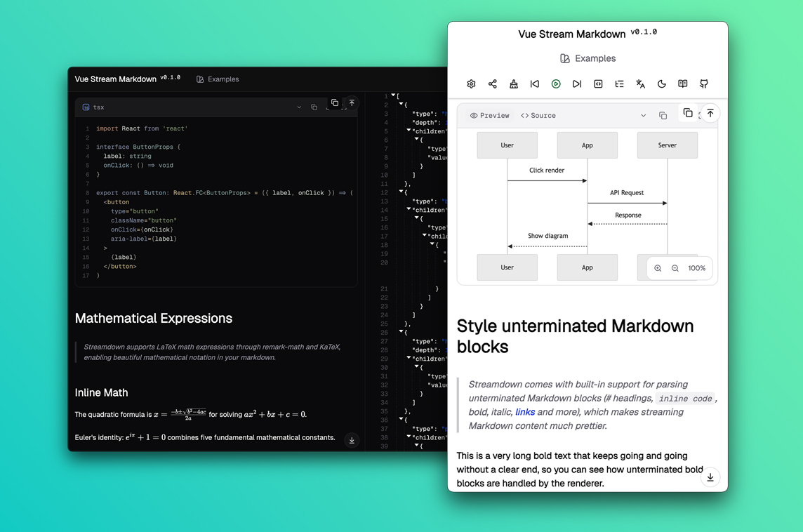Click the share icon in the toolbar

point(493,84)
